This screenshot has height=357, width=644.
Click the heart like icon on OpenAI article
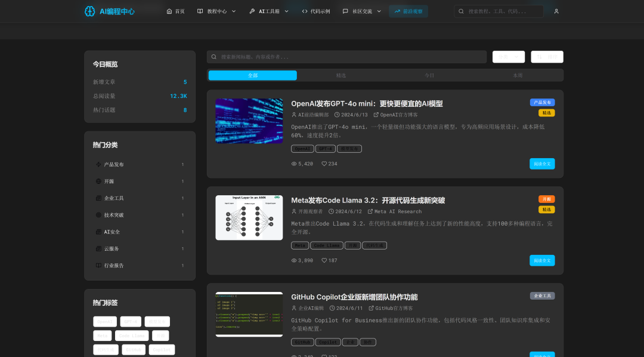pyautogui.click(x=324, y=164)
